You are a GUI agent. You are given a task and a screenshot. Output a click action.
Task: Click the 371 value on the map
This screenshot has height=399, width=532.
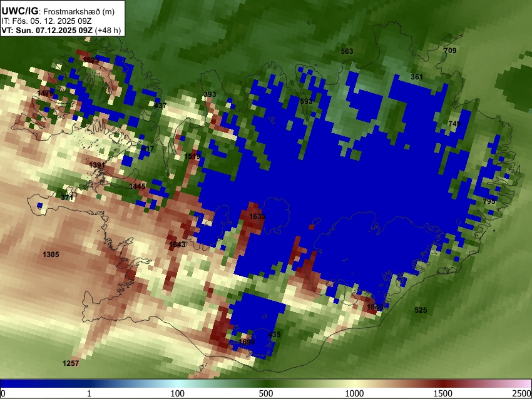tap(67, 197)
